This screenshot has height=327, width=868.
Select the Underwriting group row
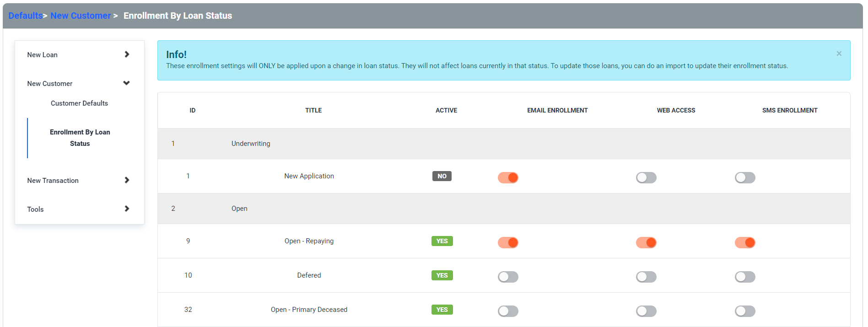click(504, 144)
